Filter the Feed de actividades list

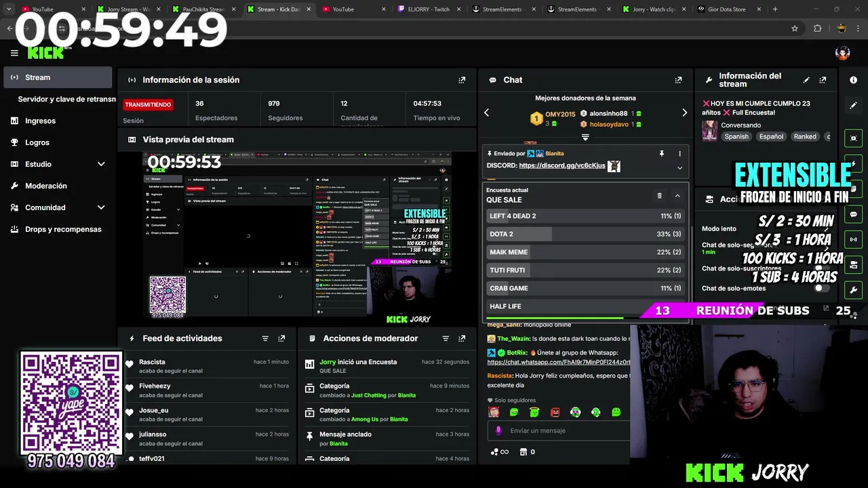[x=265, y=338]
